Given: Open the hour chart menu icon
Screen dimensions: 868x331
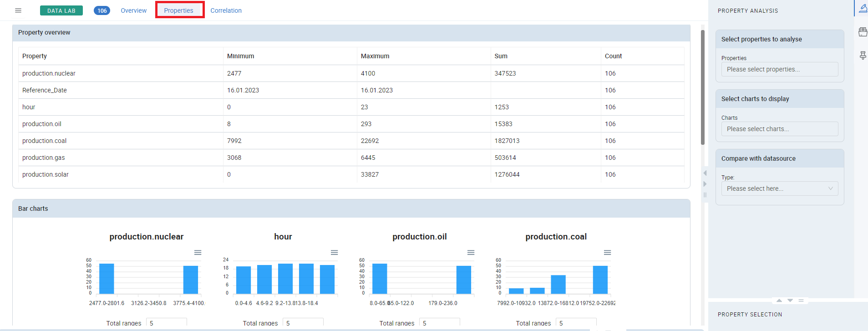Looking at the screenshot, I should tap(335, 253).
